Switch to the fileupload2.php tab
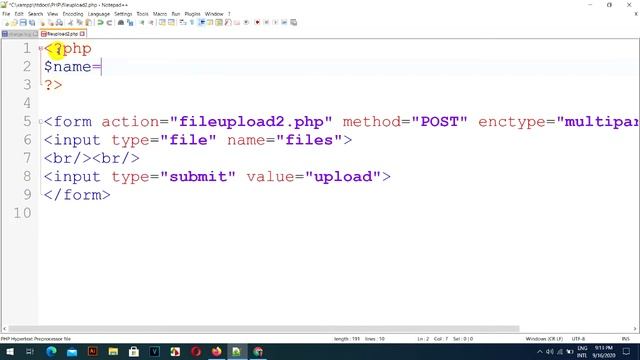 click(62, 34)
